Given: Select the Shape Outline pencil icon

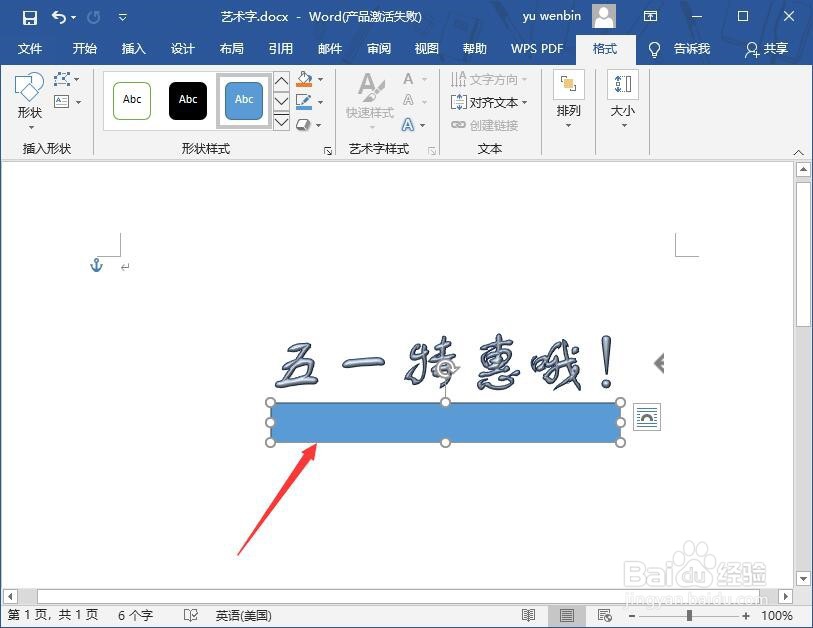Looking at the screenshot, I should (x=304, y=100).
